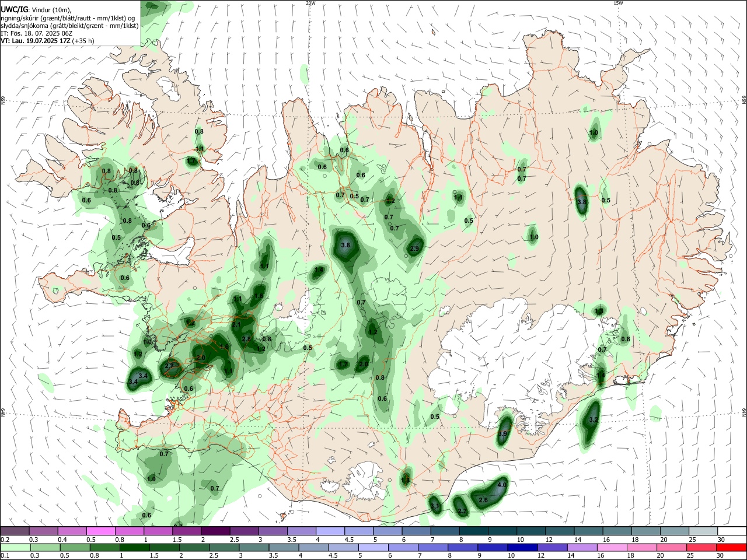Click the "rigning/skúrir" legend description line
The image size is (747, 560).
click(x=68, y=17)
